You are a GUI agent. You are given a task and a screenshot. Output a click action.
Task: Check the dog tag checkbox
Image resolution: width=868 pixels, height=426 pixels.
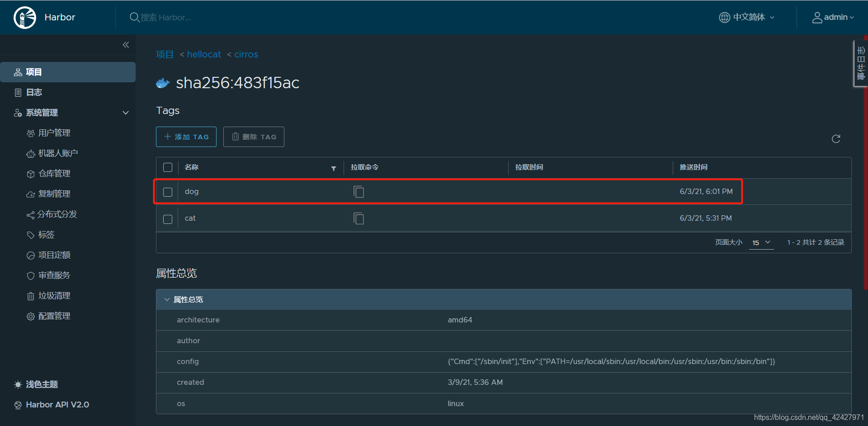(168, 192)
